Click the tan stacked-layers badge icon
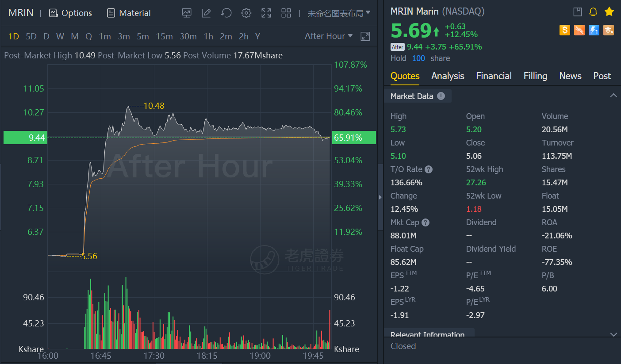This screenshot has width=621, height=364. coord(609,30)
